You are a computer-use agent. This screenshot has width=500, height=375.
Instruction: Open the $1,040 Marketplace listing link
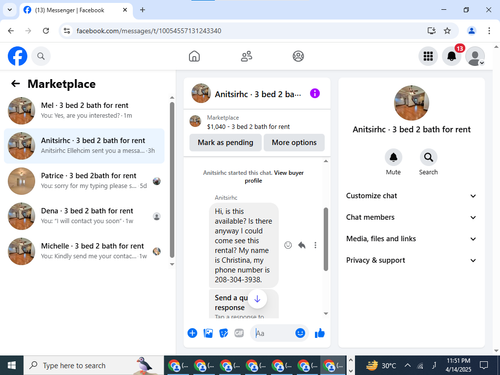click(x=248, y=127)
